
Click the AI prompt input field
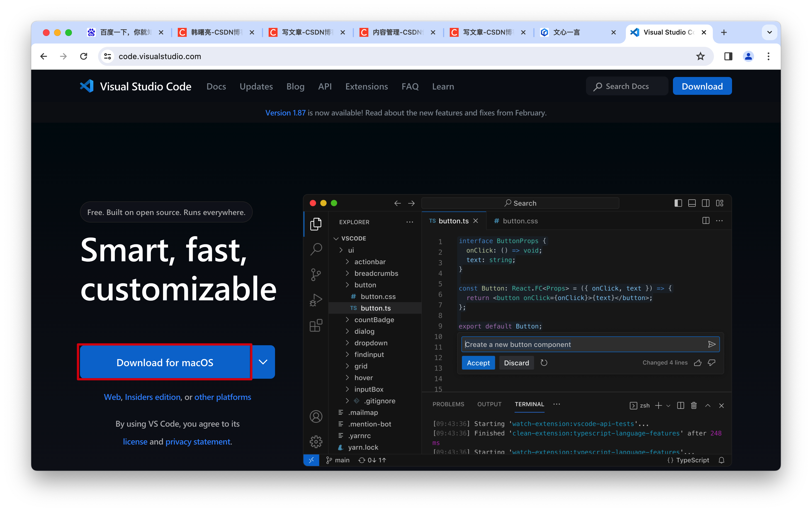(582, 344)
